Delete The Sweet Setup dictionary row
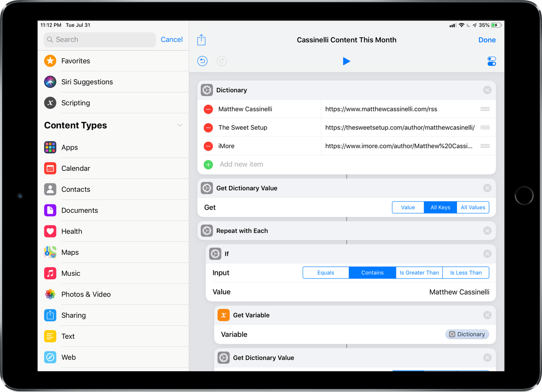This screenshot has height=392, width=542. (x=208, y=127)
